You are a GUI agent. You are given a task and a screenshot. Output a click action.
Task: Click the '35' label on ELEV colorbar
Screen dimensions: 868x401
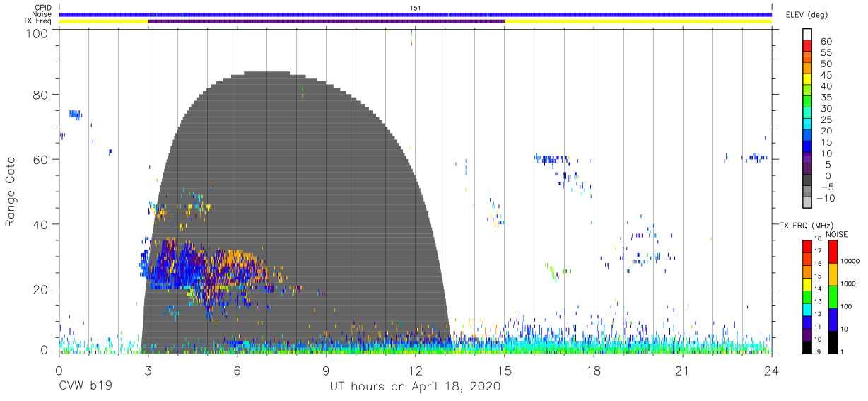pos(826,97)
